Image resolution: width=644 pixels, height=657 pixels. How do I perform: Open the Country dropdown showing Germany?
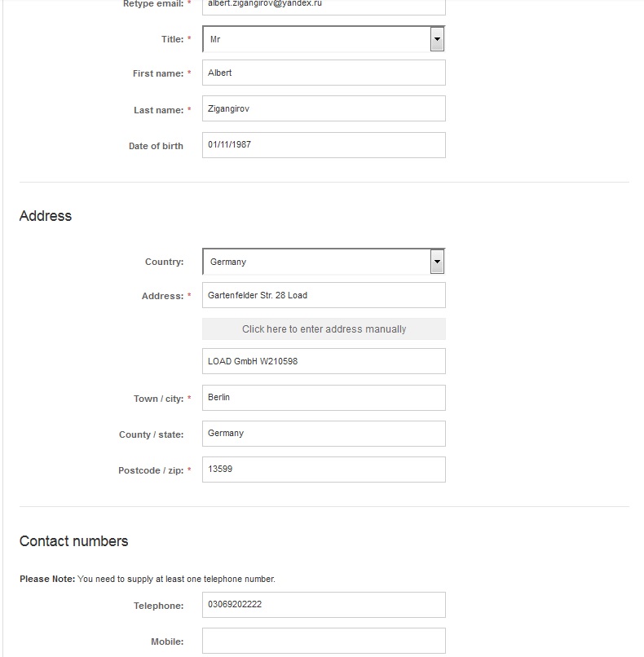[324, 262]
